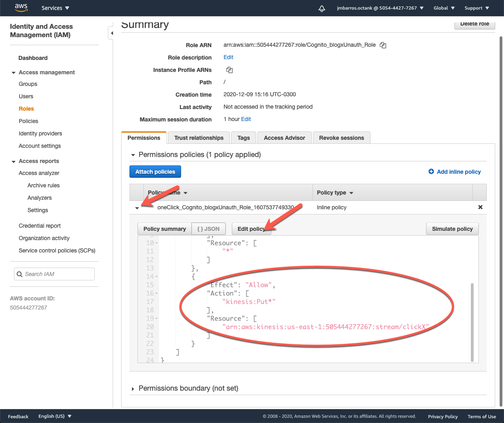The image size is (504, 423).
Task: Collapse the Access management section
Action: pos(14,73)
